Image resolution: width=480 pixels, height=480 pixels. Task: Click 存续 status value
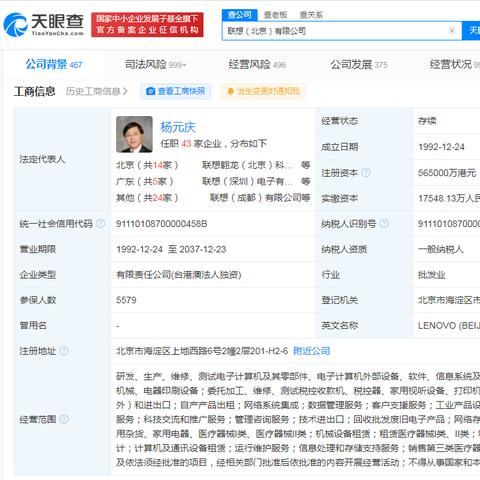coord(427,121)
